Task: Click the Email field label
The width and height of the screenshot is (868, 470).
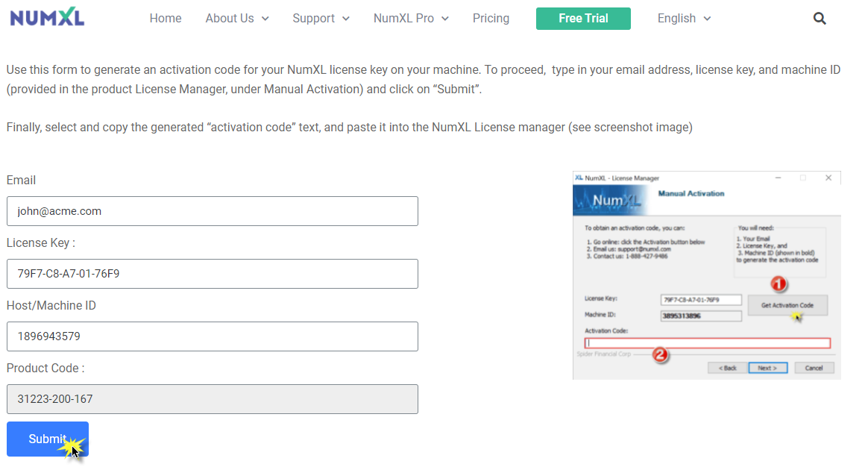Action: (x=21, y=180)
